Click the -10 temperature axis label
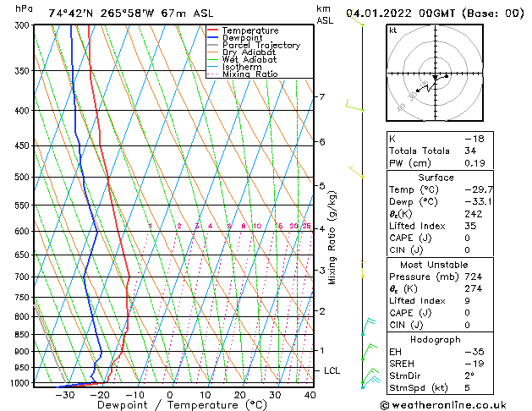 [134, 395]
